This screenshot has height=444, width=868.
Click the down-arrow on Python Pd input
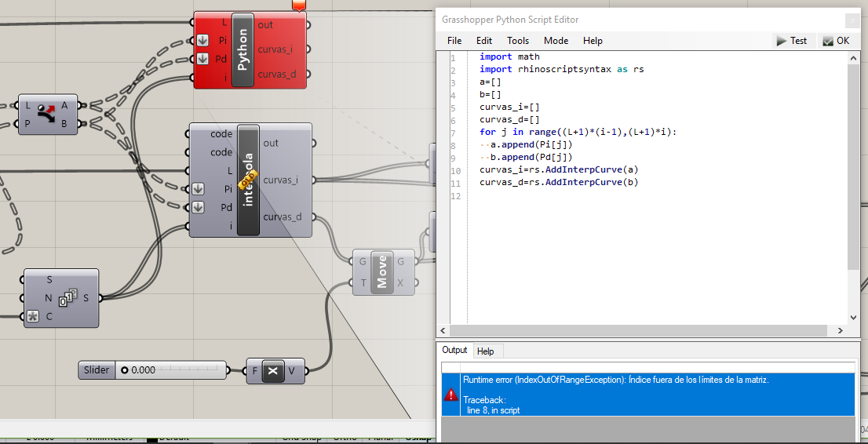[x=202, y=59]
